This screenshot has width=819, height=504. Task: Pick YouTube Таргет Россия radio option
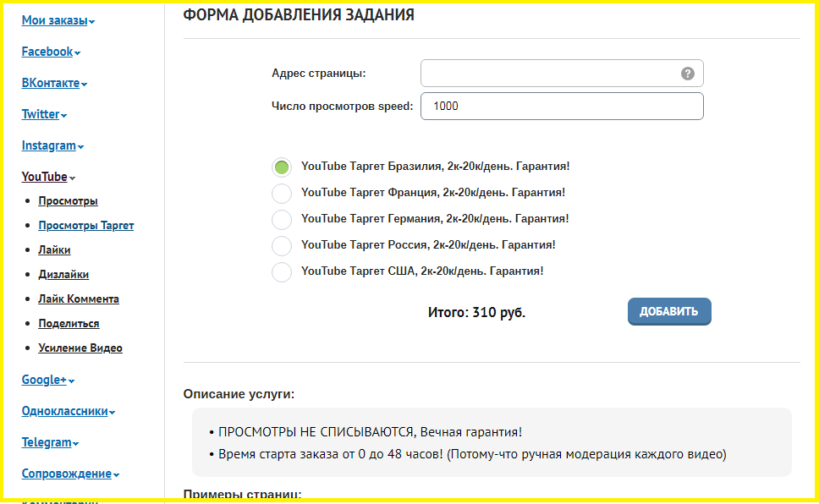[x=282, y=245]
